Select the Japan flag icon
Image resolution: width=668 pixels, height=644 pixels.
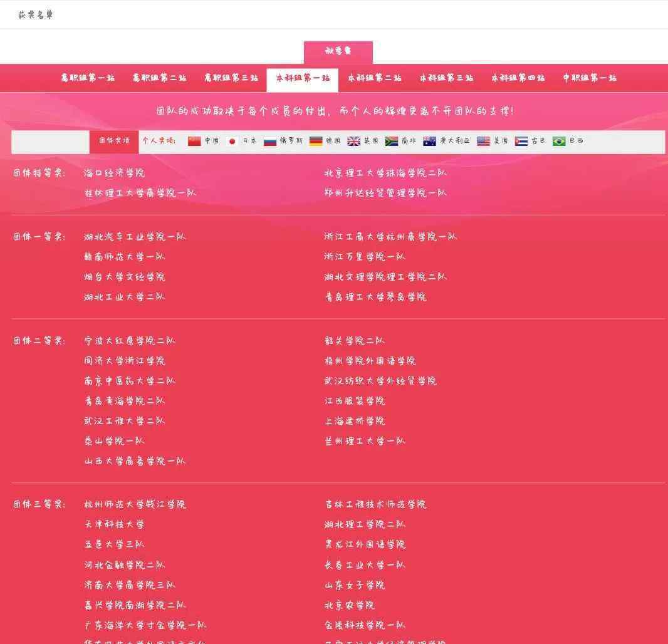click(232, 141)
